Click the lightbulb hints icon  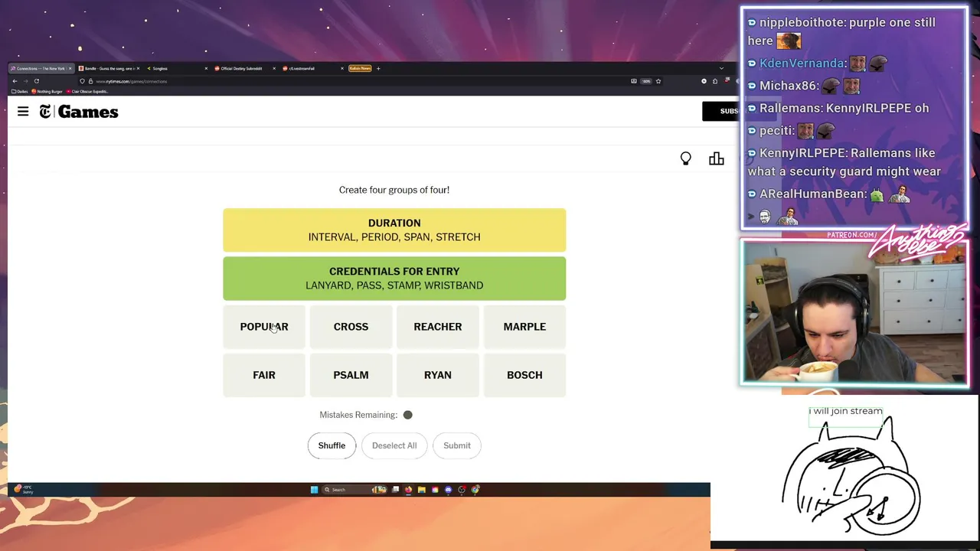pyautogui.click(x=686, y=158)
